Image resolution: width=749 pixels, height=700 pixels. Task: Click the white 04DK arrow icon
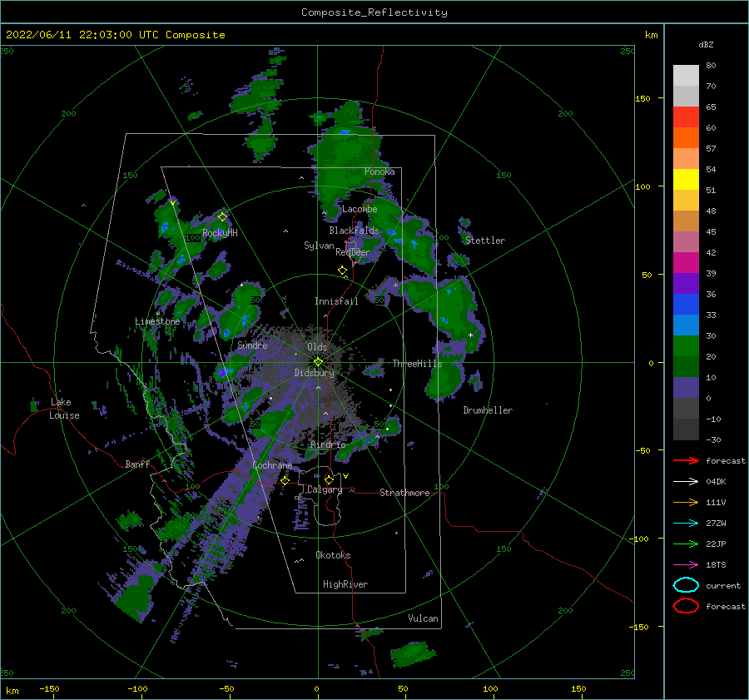686,481
